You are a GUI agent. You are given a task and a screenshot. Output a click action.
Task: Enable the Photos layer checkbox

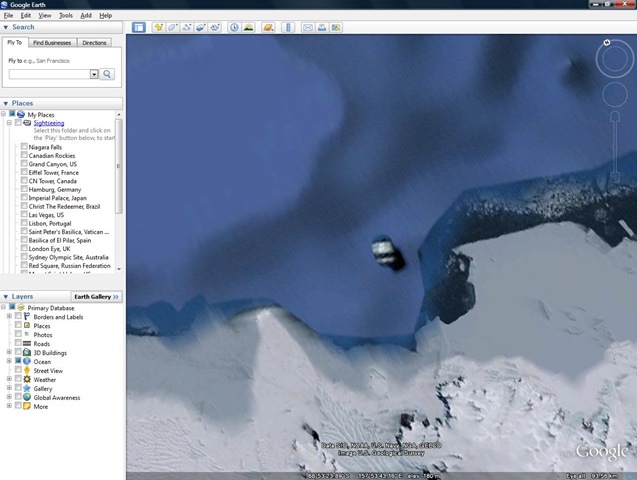click(x=18, y=333)
